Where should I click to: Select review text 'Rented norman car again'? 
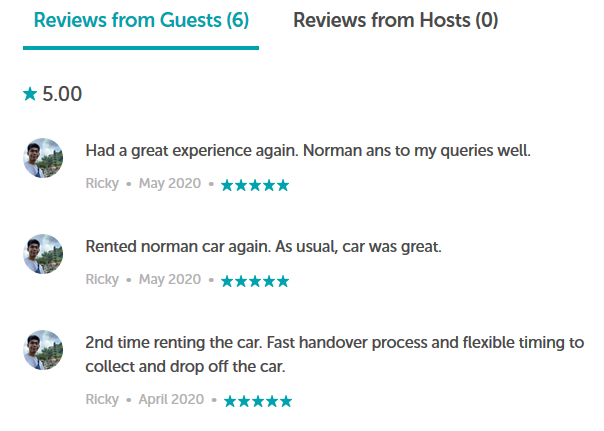click(x=177, y=247)
